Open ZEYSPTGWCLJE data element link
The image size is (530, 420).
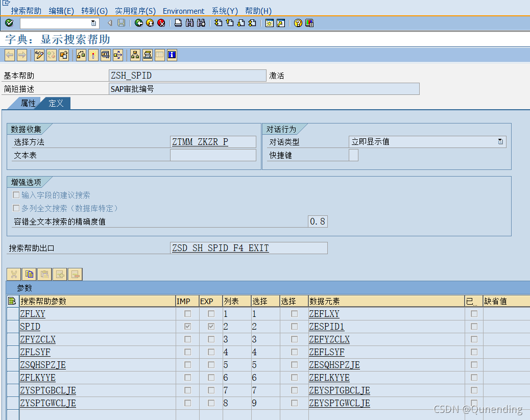pyautogui.click(x=340, y=403)
